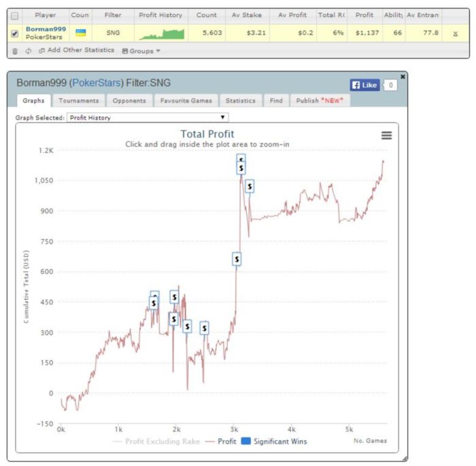Sort by the Profit History column header
Screen dimensions: 476x466
click(x=160, y=15)
